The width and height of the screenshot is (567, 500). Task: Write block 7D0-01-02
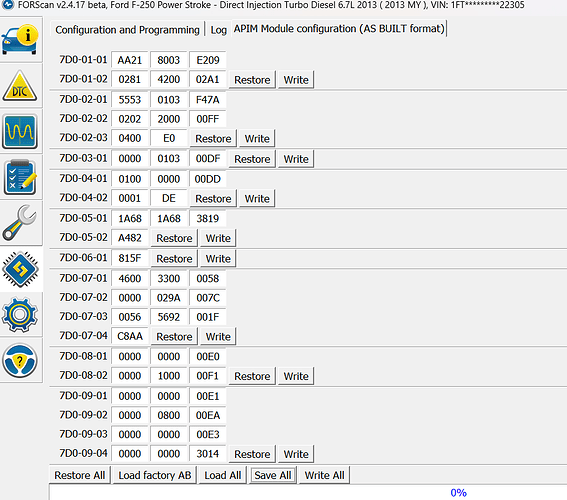(296, 80)
